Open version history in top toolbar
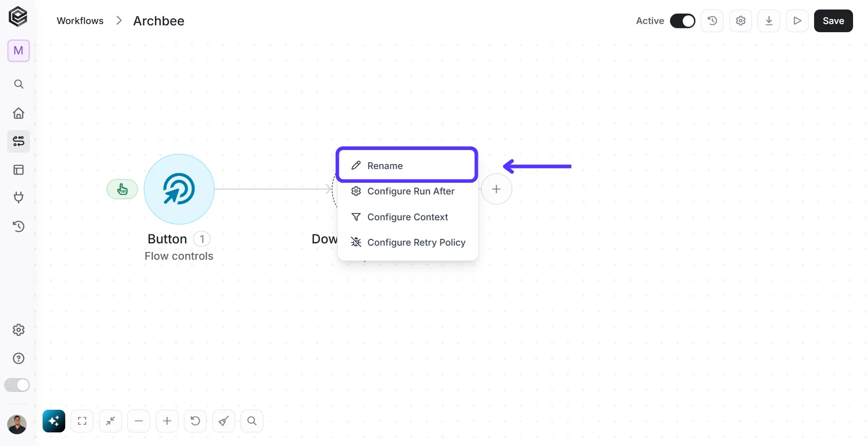Screen dimensions: 868x446 click(712, 21)
